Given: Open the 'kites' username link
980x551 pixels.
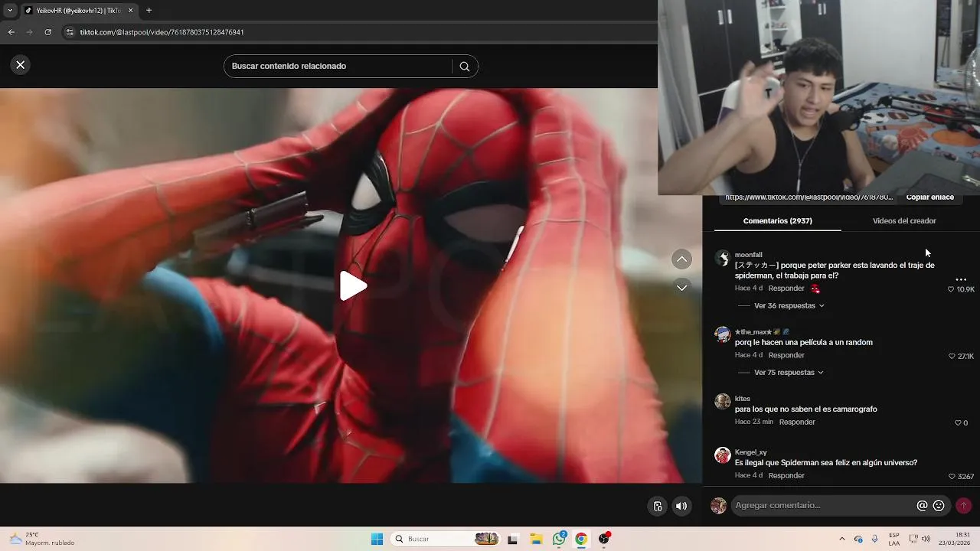Looking at the screenshot, I should coord(743,399).
